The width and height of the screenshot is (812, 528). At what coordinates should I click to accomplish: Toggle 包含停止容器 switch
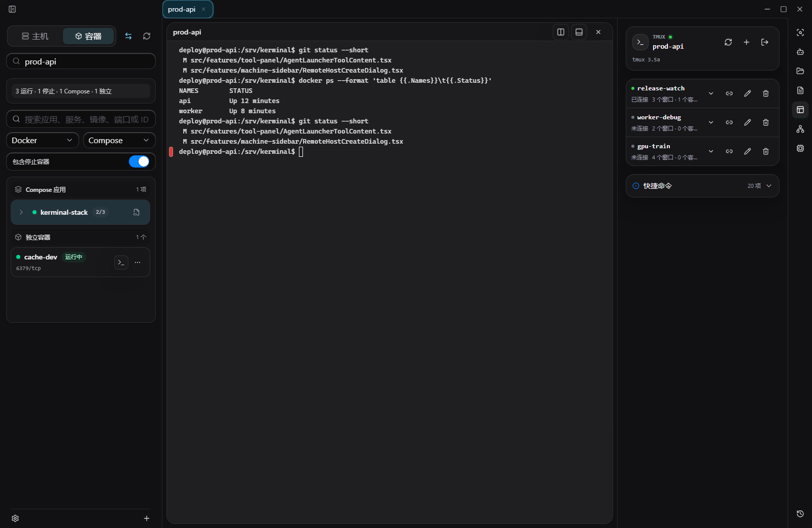point(139,161)
